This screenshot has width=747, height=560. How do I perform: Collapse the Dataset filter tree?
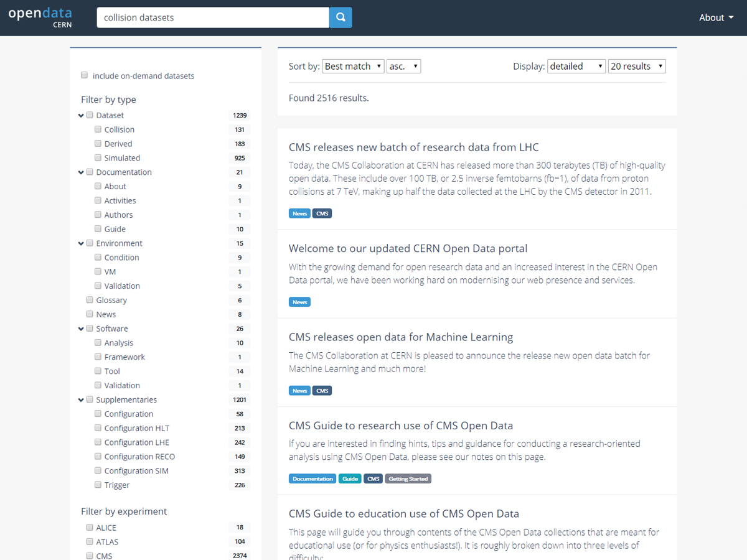point(81,115)
